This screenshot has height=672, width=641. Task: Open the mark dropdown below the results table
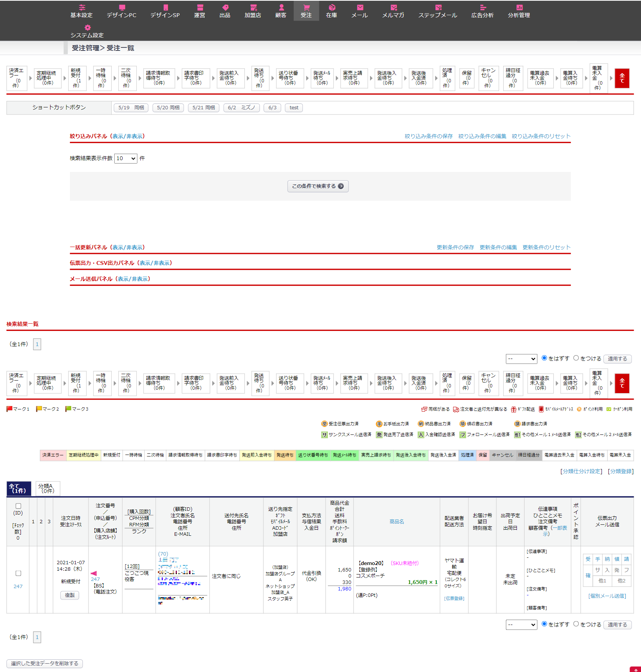pos(521,625)
